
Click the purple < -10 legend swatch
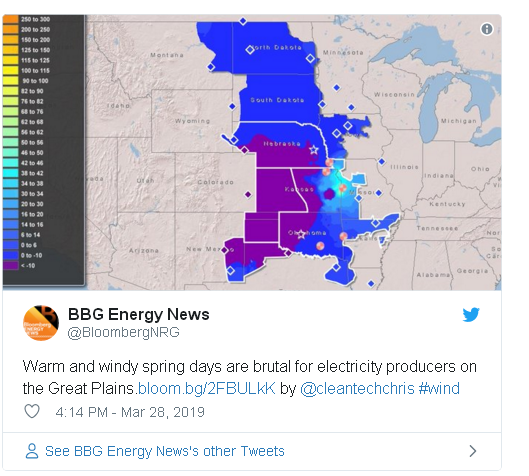tap(10, 265)
